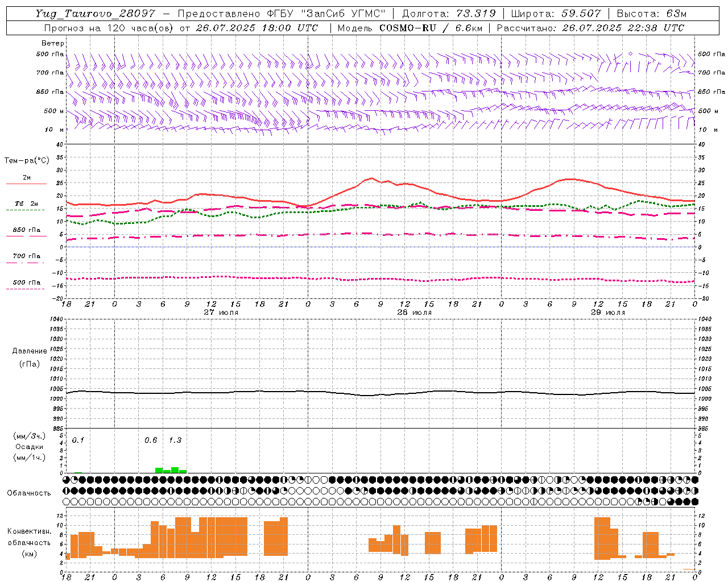728x582 pixels.
Task: Click the computed timestamp 26.07.2025 22:38 UTC
Action: pos(623,28)
